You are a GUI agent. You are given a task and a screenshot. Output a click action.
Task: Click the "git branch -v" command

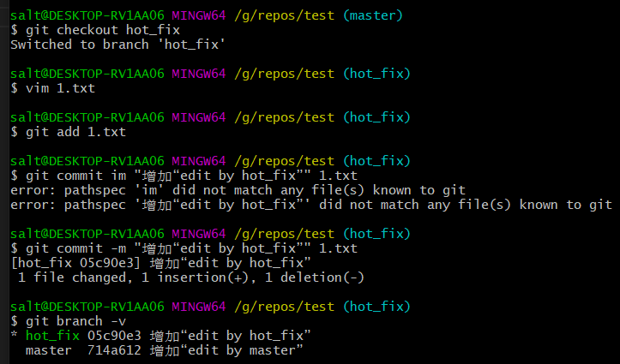(76, 321)
